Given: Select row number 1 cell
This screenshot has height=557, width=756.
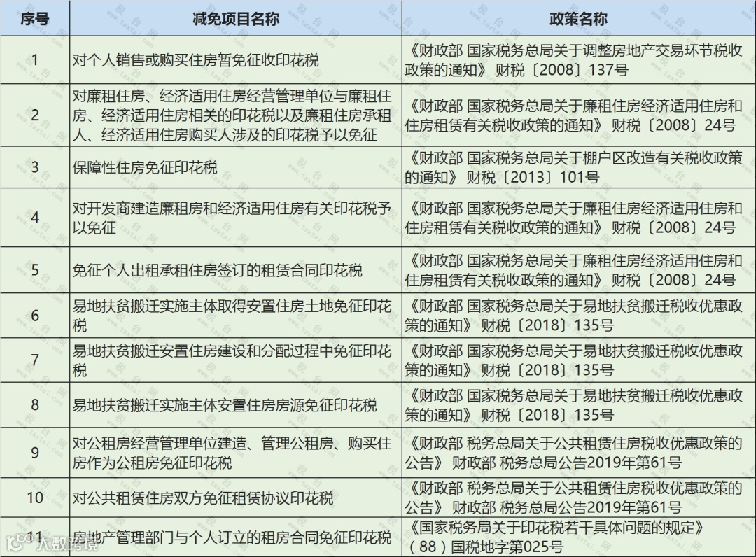Looking at the screenshot, I should coord(35,59).
